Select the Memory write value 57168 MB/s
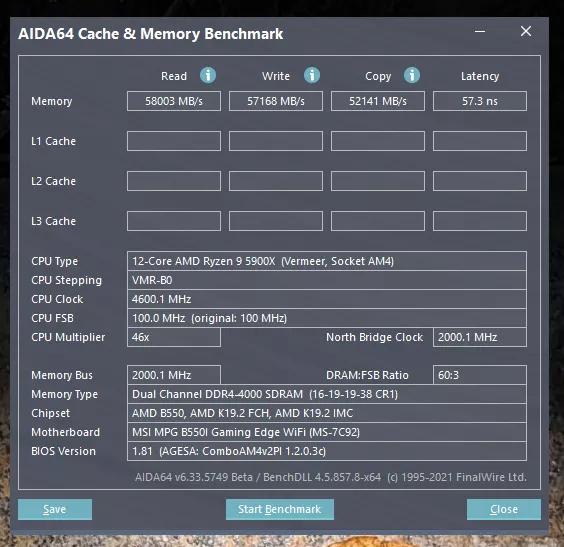 pyautogui.click(x=276, y=101)
